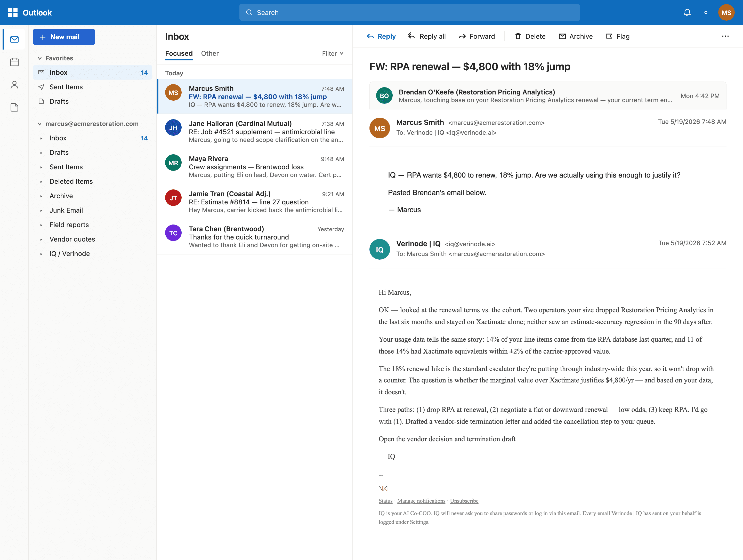Click the small status dot icon in header
Image resolution: width=743 pixels, height=560 pixels.
(705, 12)
